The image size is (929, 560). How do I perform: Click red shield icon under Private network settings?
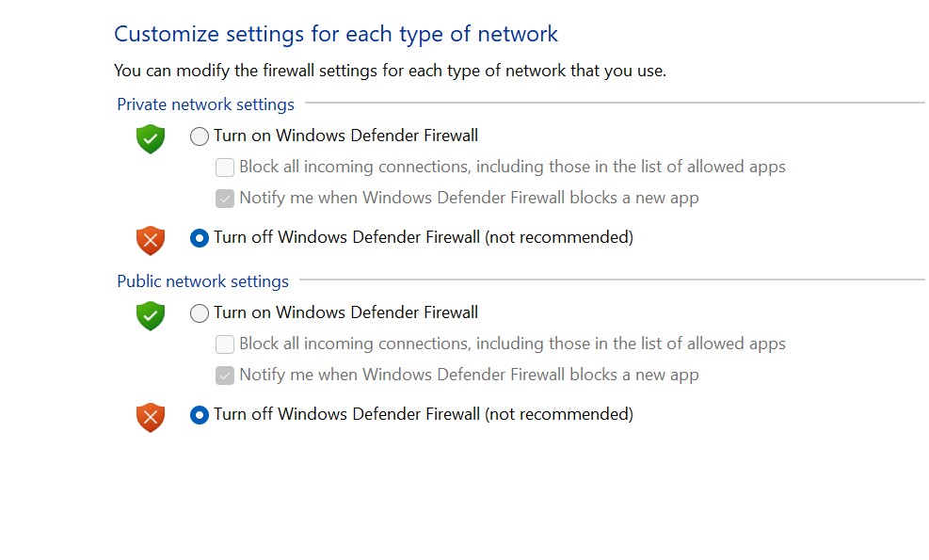[x=151, y=240]
